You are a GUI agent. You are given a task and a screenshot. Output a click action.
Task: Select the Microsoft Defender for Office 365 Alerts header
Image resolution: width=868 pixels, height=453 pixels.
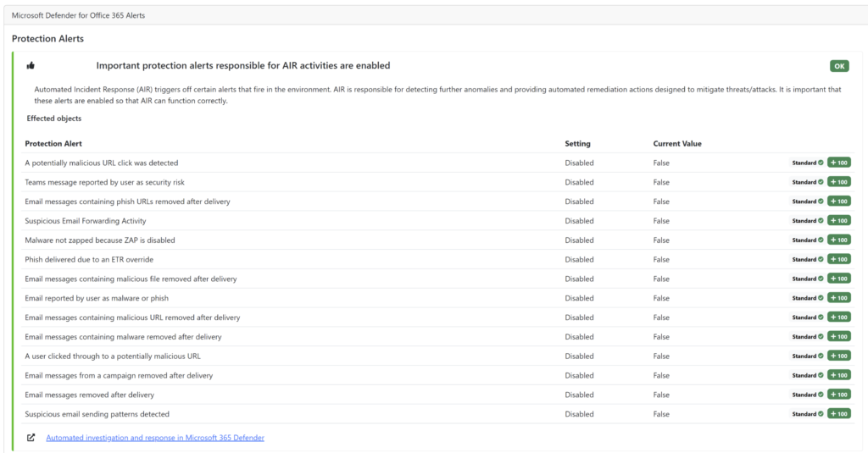pos(78,15)
